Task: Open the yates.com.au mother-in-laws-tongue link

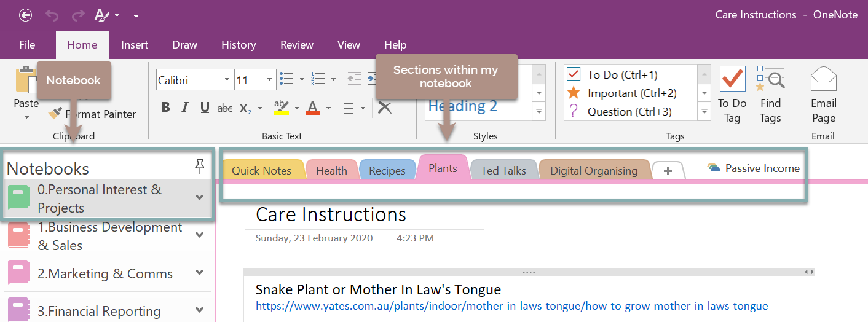Action: [511, 306]
